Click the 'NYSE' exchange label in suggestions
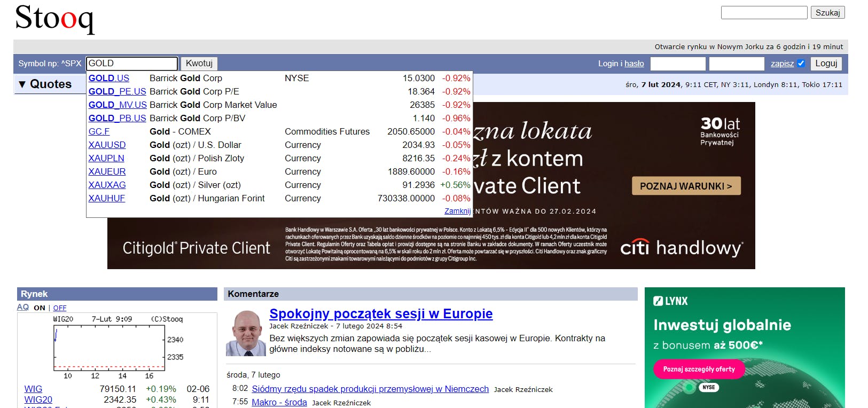The width and height of the screenshot is (868, 408). (x=296, y=78)
